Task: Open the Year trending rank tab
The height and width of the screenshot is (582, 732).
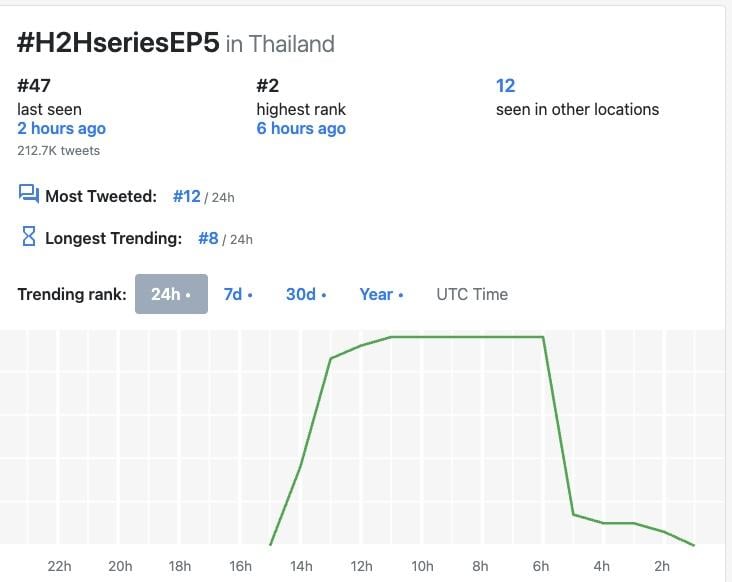Action: pyautogui.click(x=381, y=294)
